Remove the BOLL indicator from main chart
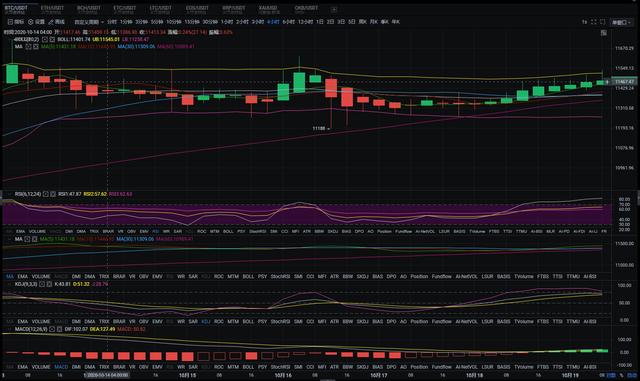This screenshot has width=640, height=381. pos(52,40)
